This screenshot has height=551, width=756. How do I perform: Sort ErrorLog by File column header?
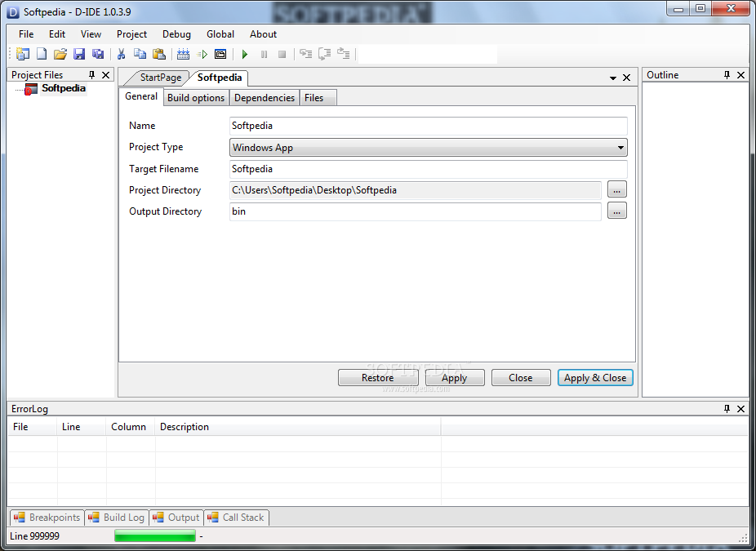point(32,427)
